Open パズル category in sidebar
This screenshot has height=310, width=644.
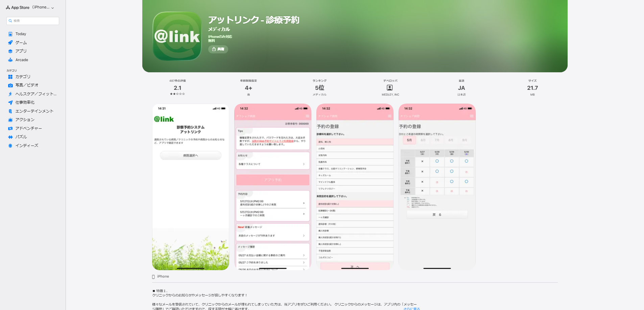[x=33, y=137]
